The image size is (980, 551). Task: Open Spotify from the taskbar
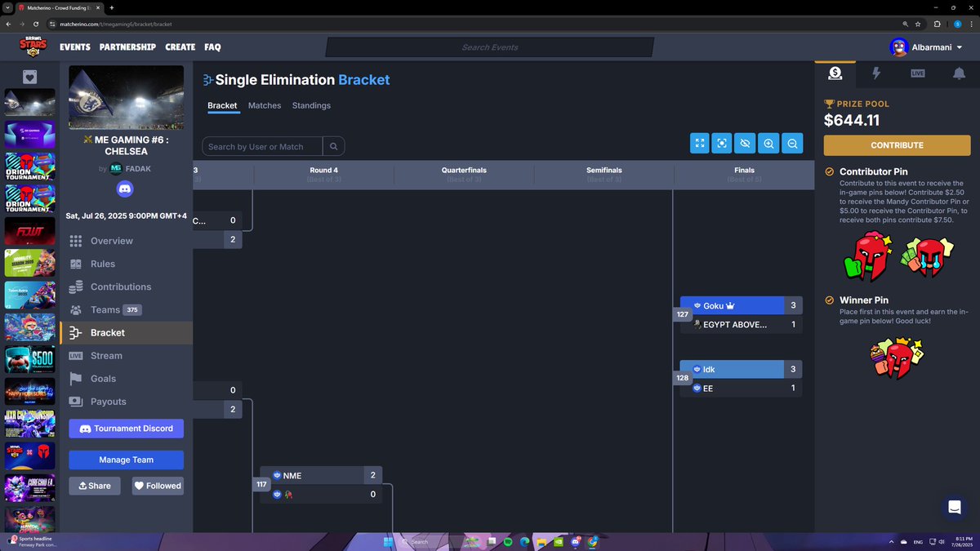click(x=507, y=541)
